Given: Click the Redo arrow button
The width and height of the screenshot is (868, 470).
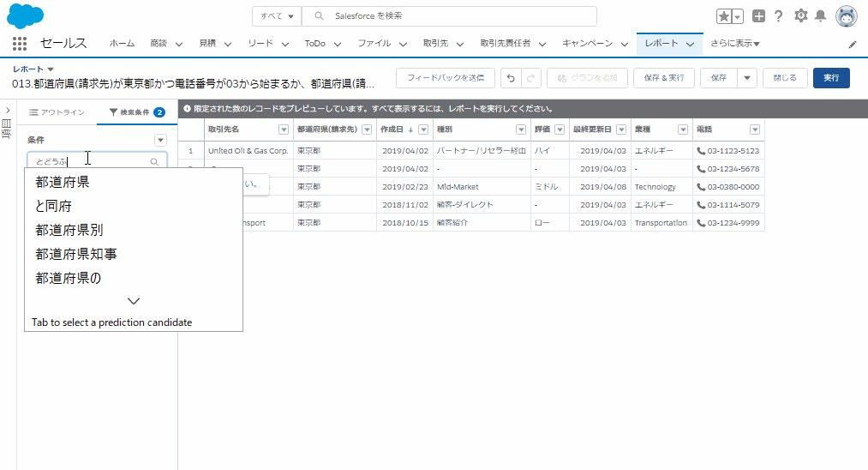Looking at the screenshot, I should tap(530, 78).
